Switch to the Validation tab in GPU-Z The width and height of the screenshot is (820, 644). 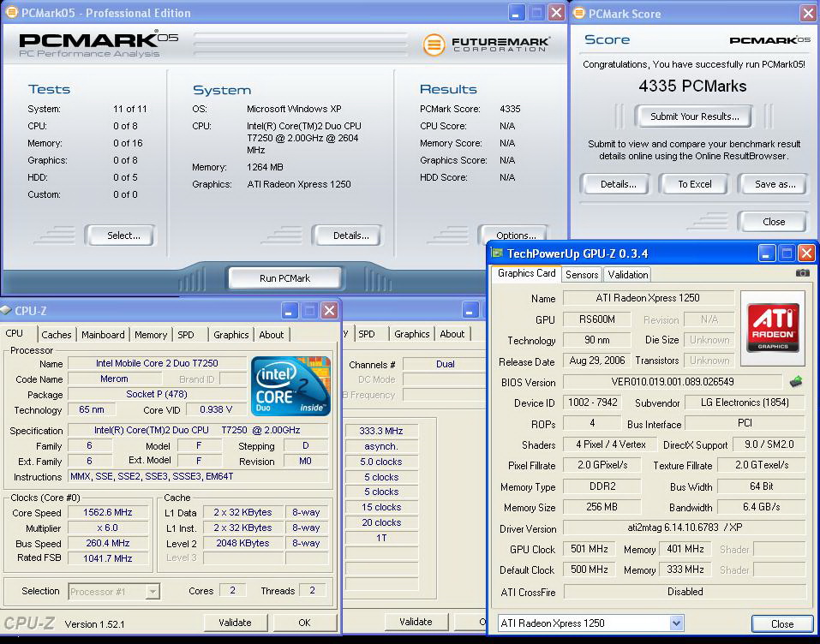(x=627, y=274)
